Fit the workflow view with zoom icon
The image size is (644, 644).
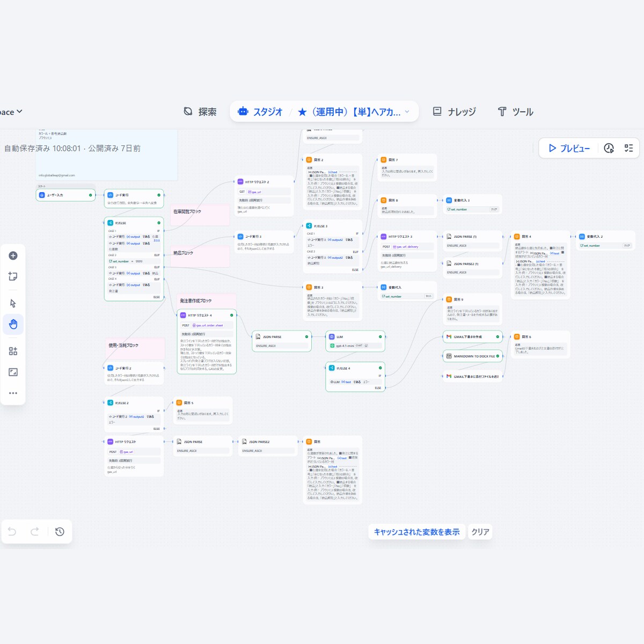[x=13, y=372]
